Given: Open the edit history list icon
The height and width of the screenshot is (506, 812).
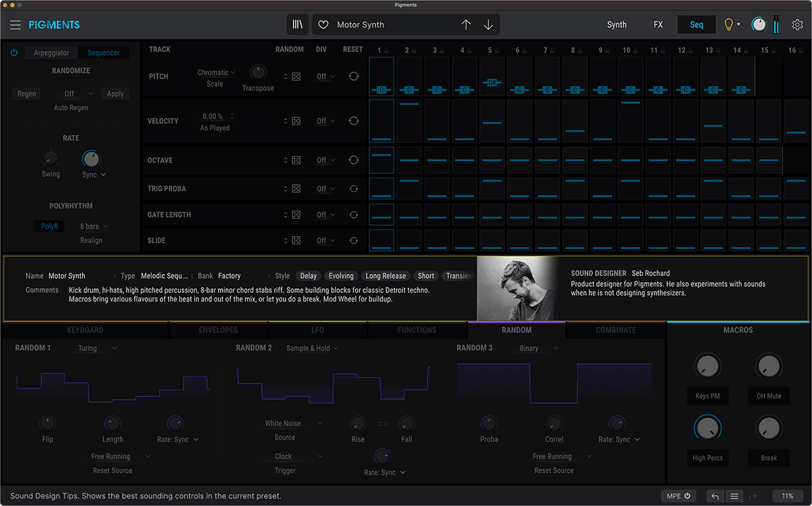Looking at the screenshot, I should click(734, 497).
